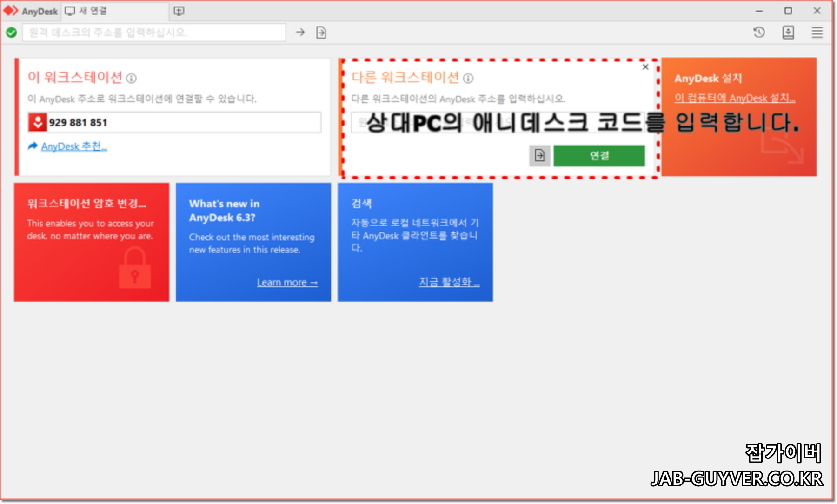Open the 워크스테이션 암호 변경 tile
Image resolution: width=837 pixels, height=504 pixels.
(92, 242)
